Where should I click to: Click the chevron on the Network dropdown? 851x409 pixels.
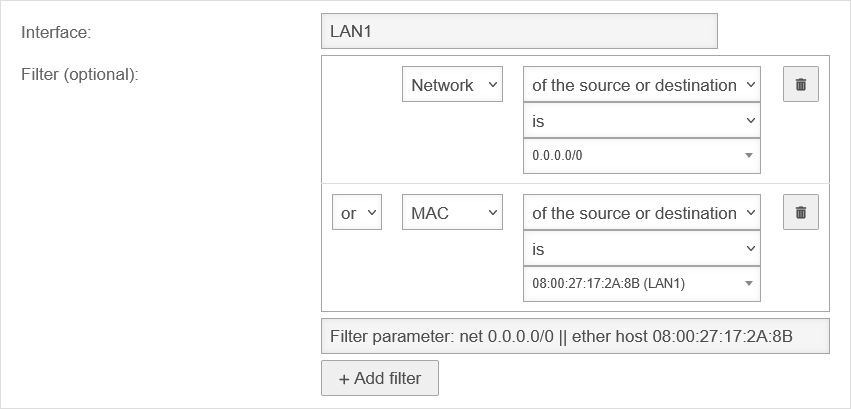pos(492,85)
